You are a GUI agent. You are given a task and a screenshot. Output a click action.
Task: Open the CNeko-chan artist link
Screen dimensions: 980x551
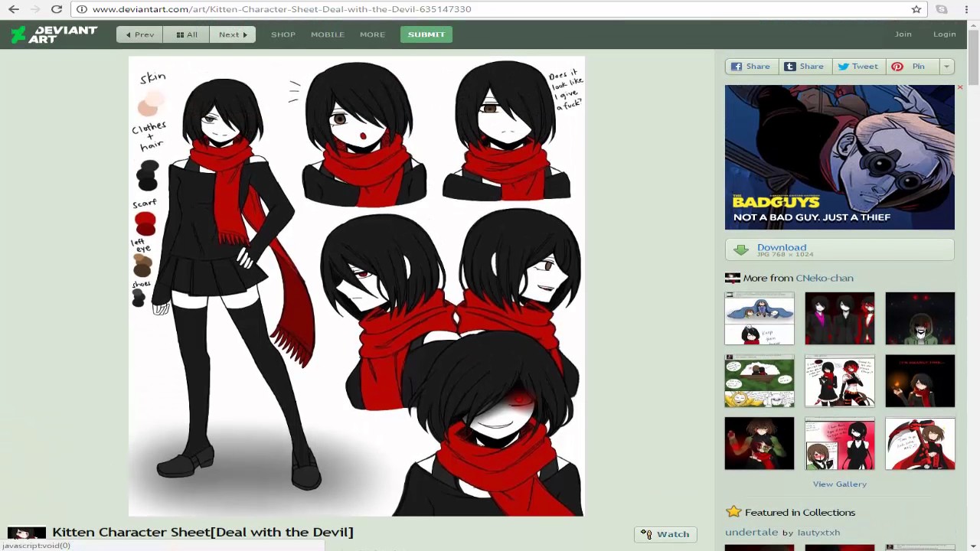(x=825, y=278)
